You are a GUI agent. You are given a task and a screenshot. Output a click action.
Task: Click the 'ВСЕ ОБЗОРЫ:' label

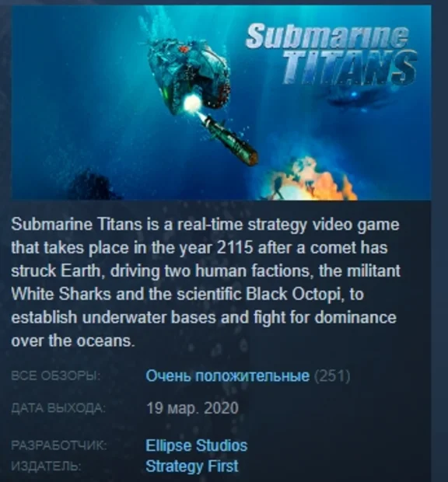(56, 376)
